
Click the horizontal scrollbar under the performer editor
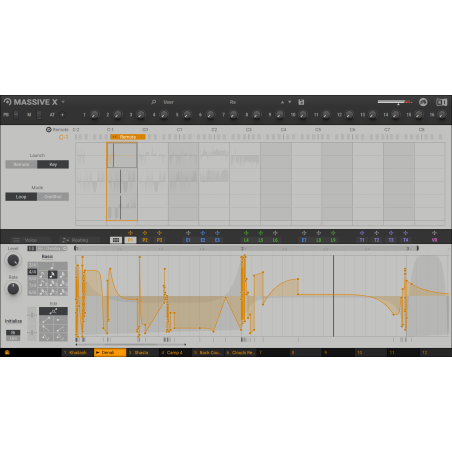point(131,344)
